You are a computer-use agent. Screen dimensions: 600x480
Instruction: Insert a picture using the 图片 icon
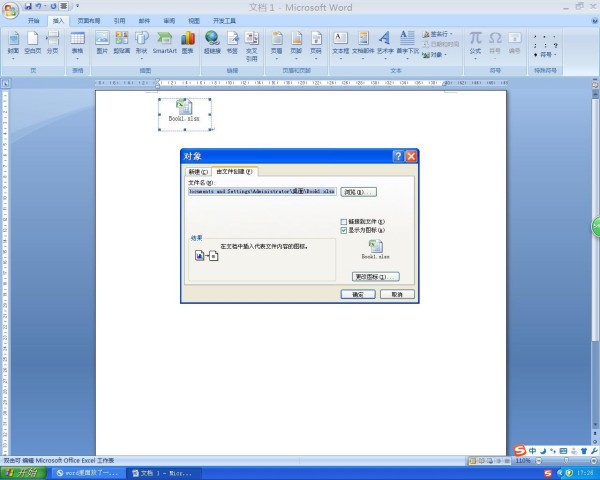point(101,42)
